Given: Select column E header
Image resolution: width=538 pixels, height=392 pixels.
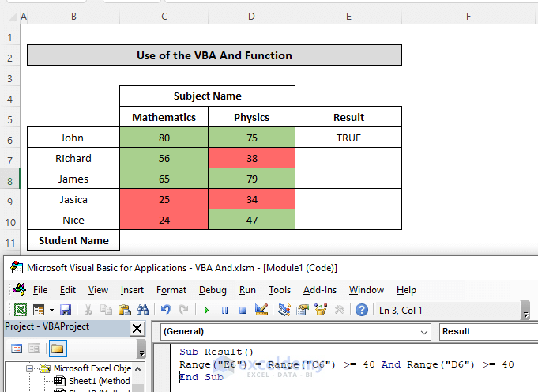Looking at the screenshot, I should point(348,16).
